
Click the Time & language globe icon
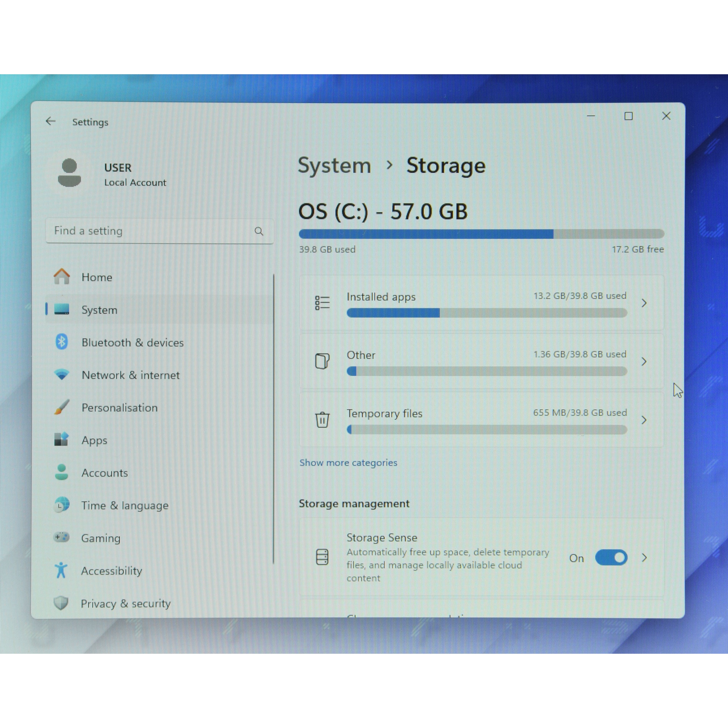click(62, 505)
